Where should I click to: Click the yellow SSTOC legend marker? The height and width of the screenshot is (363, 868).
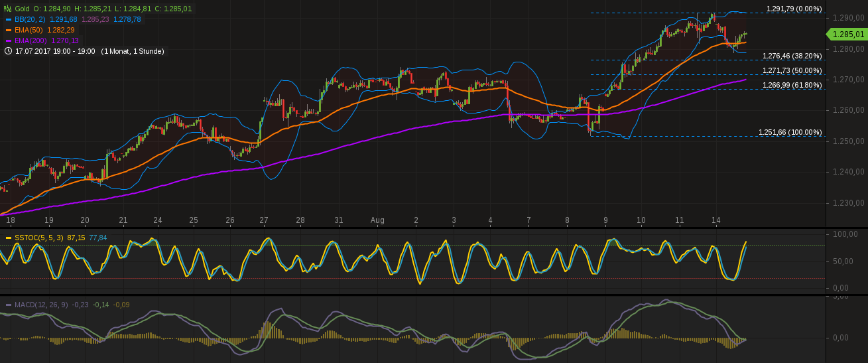pyautogui.click(x=9, y=238)
